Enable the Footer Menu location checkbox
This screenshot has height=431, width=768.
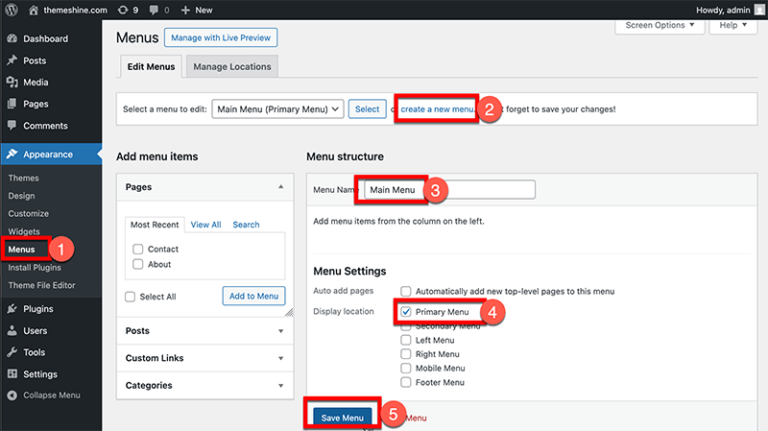click(x=406, y=382)
